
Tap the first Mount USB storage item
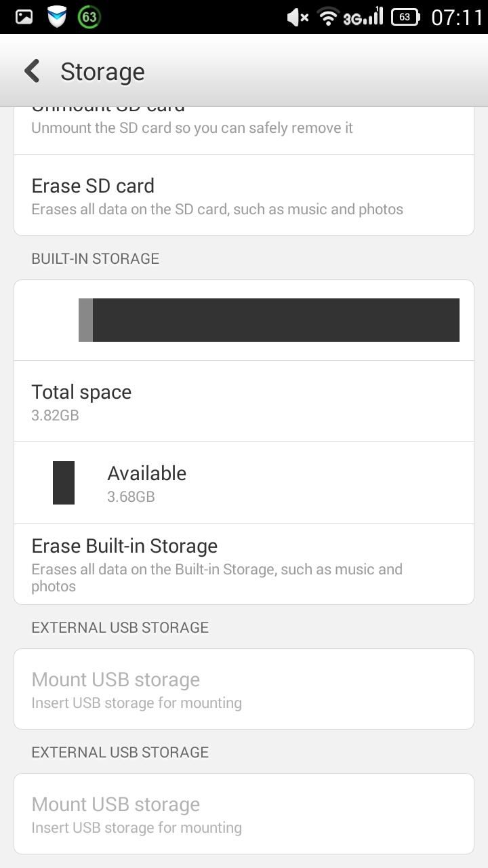[x=244, y=689]
